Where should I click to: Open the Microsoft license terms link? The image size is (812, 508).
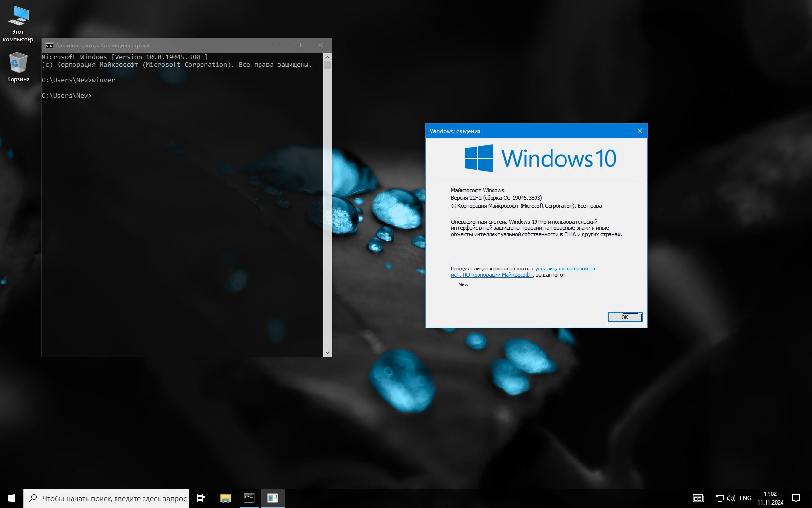click(x=565, y=269)
